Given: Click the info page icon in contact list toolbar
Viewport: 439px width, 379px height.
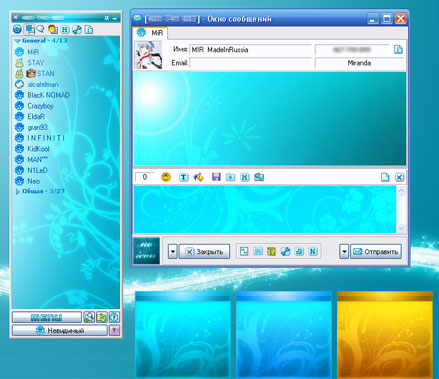Looking at the screenshot, I should click(89, 30).
